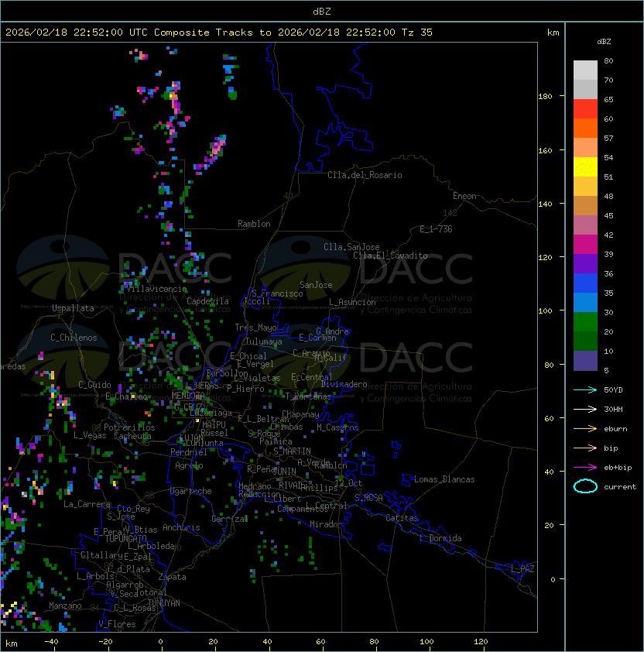The width and height of the screenshot is (644, 652).
Task: Click the '30HM' legend label
Action: (613, 409)
